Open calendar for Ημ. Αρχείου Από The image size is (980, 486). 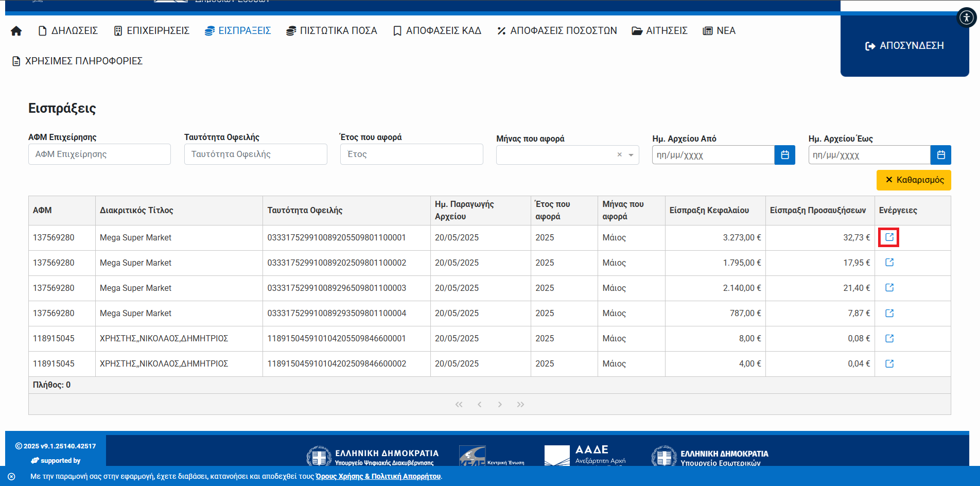(785, 155)
